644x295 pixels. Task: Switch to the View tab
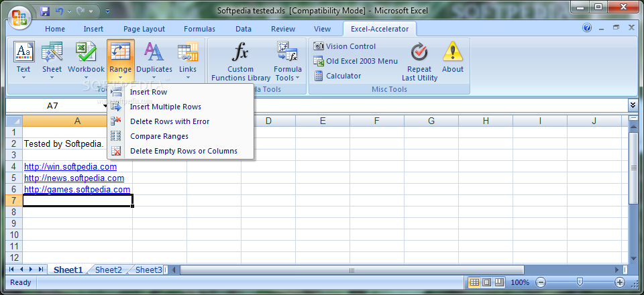click(x=323, y=29)
